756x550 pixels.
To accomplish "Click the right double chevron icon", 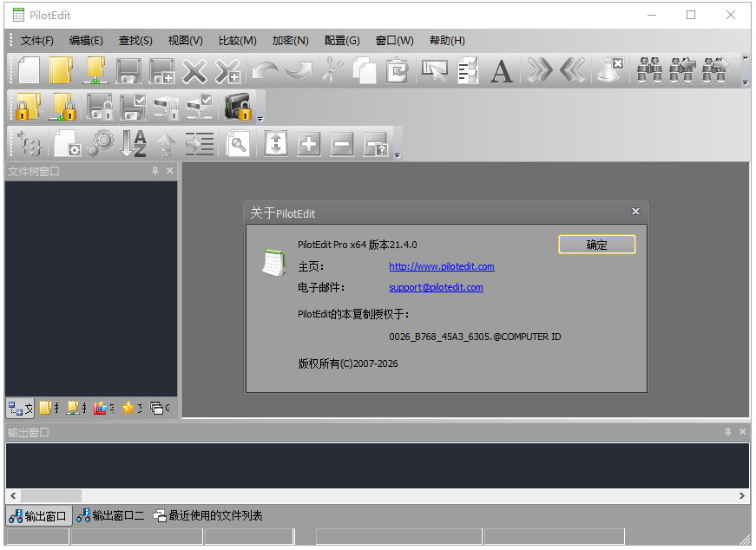I will click(539, 70).
